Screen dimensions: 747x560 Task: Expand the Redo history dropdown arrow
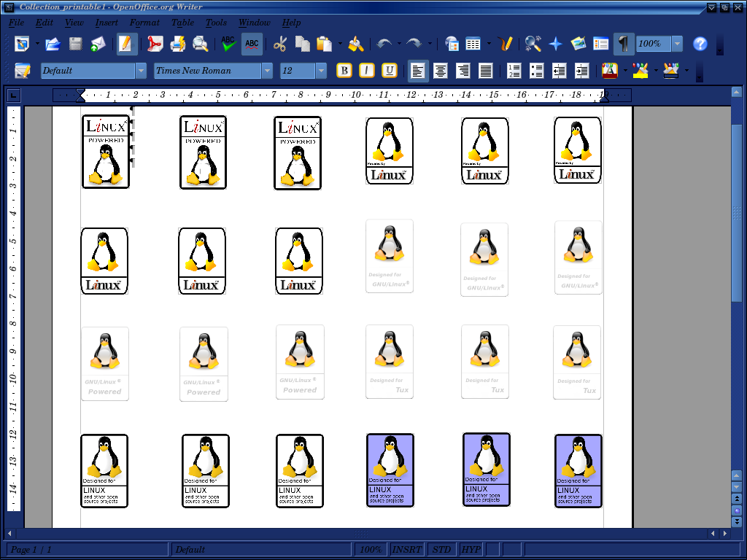pos(430,44)
